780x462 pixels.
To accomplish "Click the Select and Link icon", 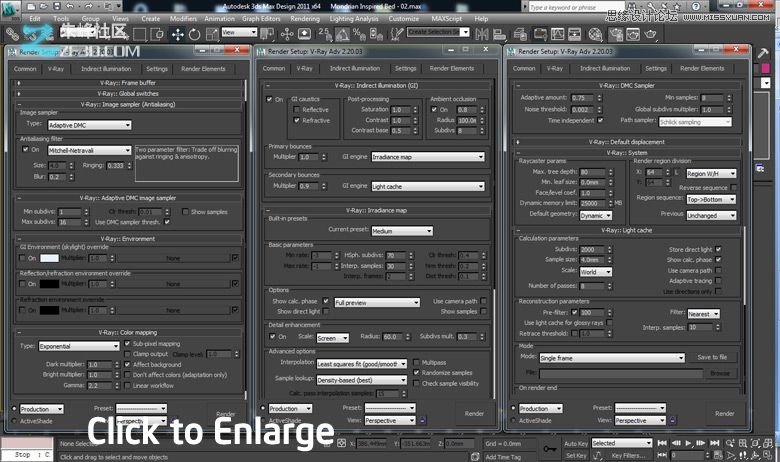I will pos(12,34).
